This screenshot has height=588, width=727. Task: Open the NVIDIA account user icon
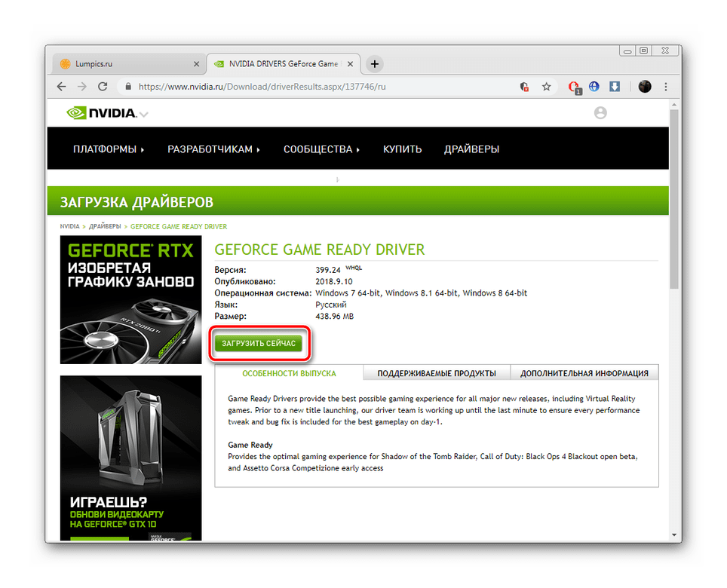point(600,113)
